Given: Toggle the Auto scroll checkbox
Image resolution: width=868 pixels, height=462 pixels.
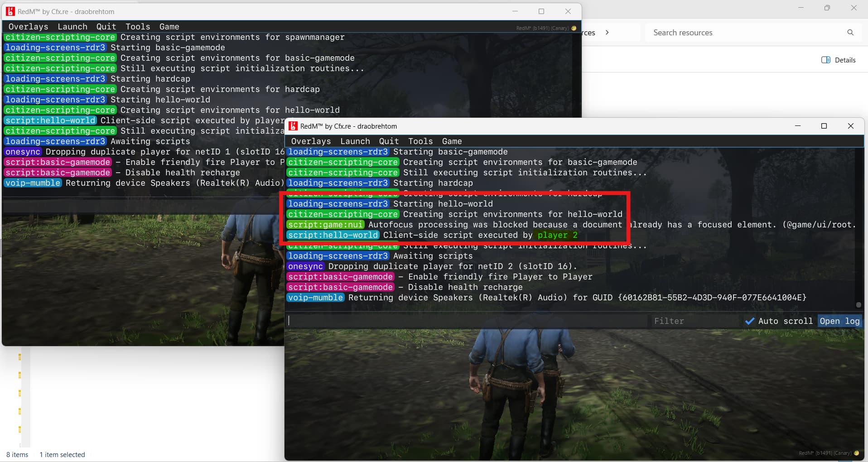Looking at the screenshot, I should click(x=779, y=321).
